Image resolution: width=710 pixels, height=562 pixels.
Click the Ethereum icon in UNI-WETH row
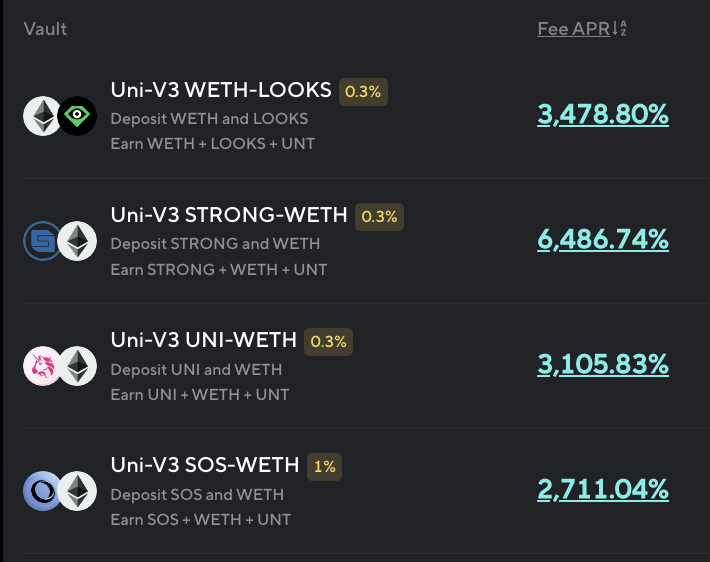(76, 366)
